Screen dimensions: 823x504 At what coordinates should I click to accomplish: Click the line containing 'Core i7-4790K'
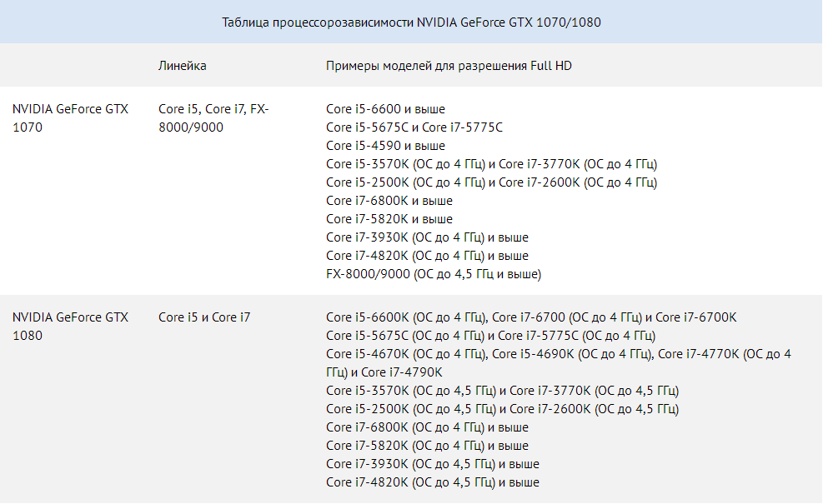559,363
